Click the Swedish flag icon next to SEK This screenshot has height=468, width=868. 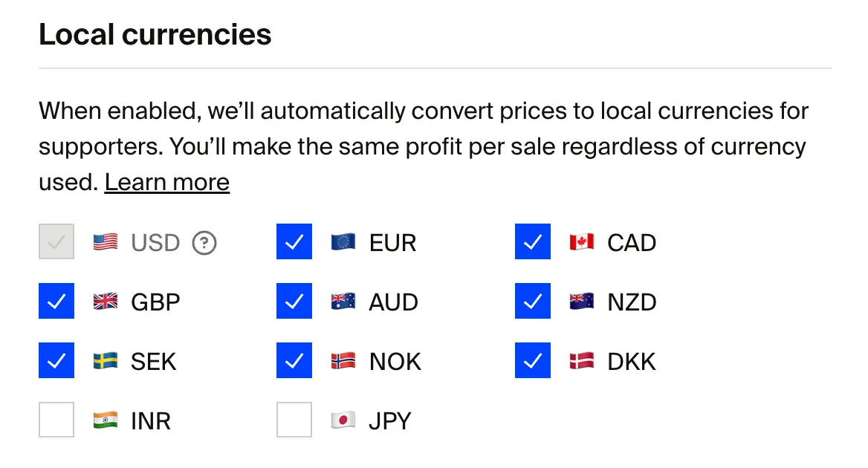click(x=104, y=360)
